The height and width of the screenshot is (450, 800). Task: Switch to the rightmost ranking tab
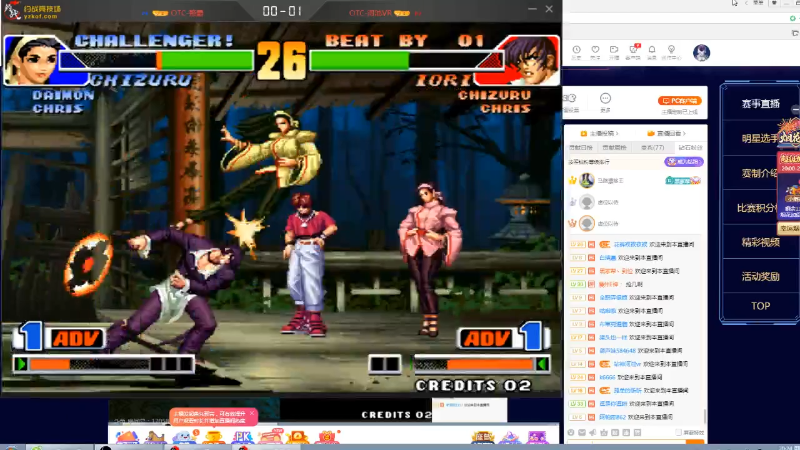(690, 147)
